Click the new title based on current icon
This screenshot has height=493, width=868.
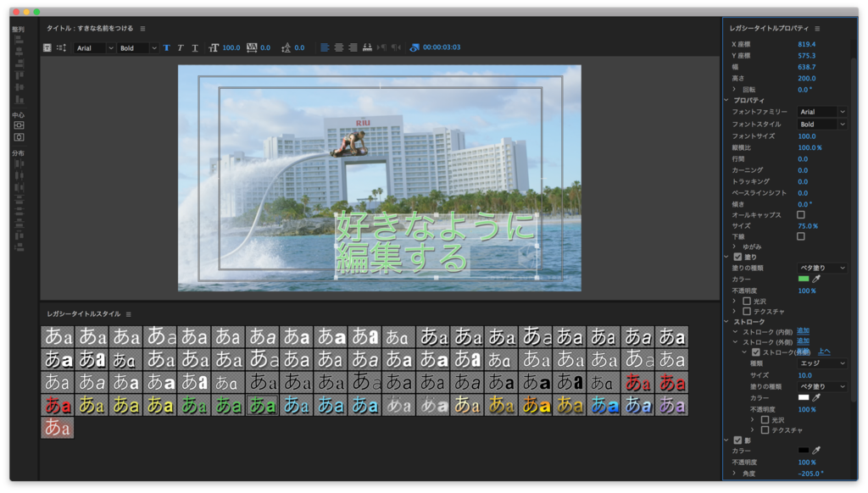coord(47,47)
